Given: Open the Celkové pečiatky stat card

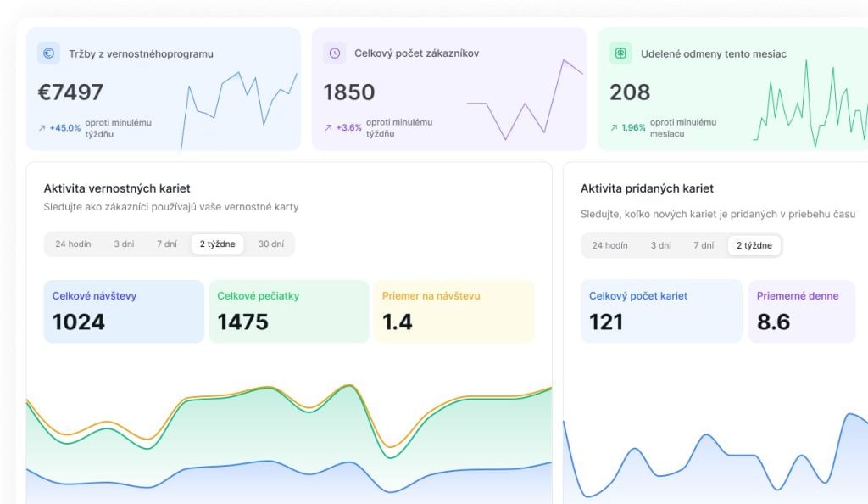Looking at the screenshot, I should tap(289, 311).
